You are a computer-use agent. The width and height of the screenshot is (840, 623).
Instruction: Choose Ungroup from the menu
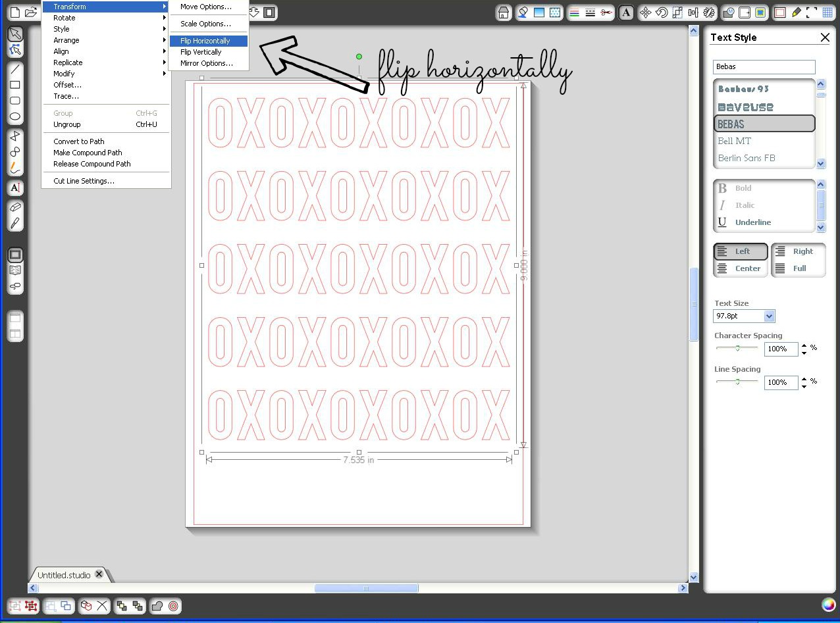tap(105, 124)
